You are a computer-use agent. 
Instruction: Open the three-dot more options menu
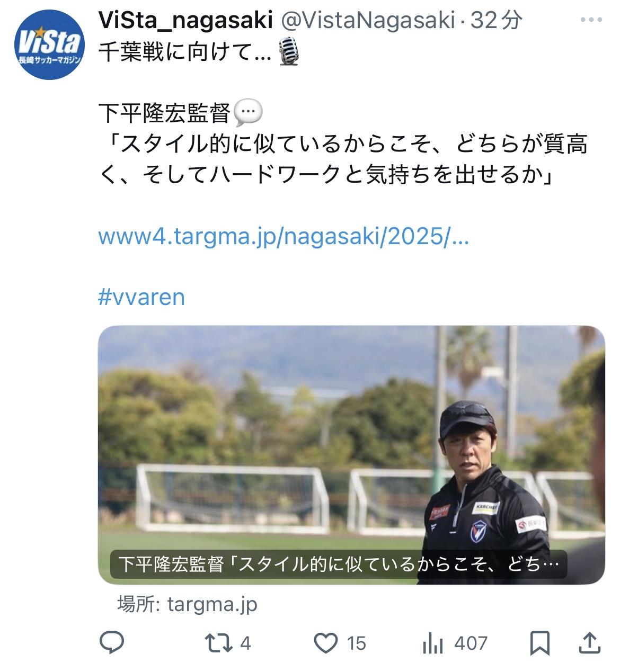pos(591,20)
